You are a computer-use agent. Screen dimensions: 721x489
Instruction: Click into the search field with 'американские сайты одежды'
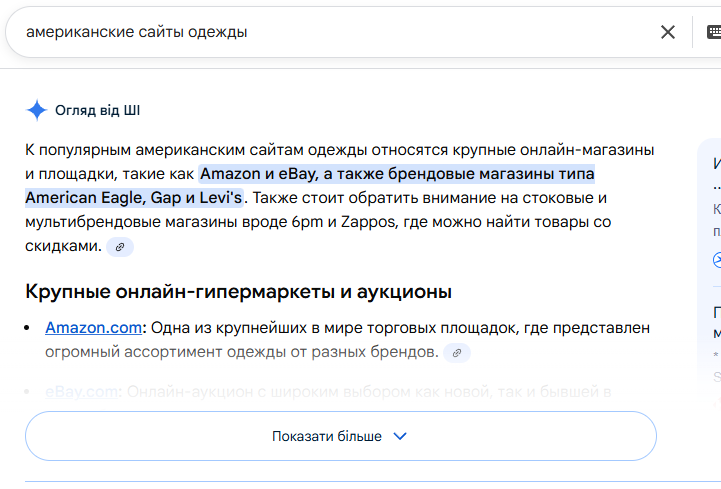(x=300, y=32)
